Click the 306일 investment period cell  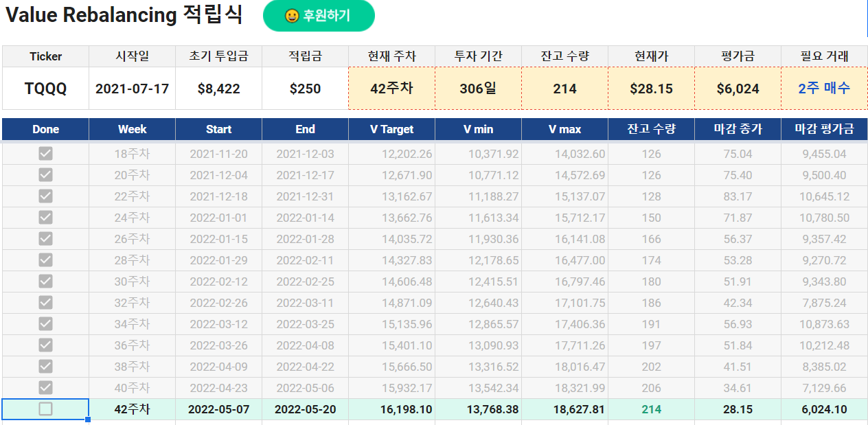click(x=478, y=88)
